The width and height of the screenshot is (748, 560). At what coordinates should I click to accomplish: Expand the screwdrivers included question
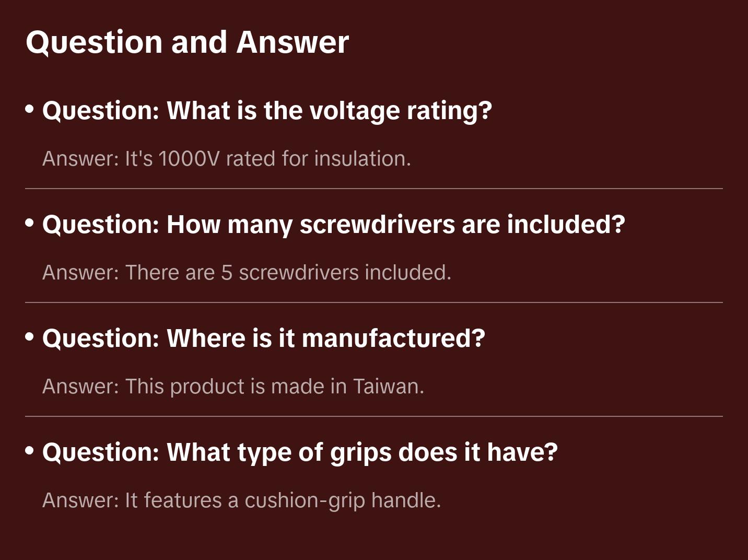click(333, 225)
